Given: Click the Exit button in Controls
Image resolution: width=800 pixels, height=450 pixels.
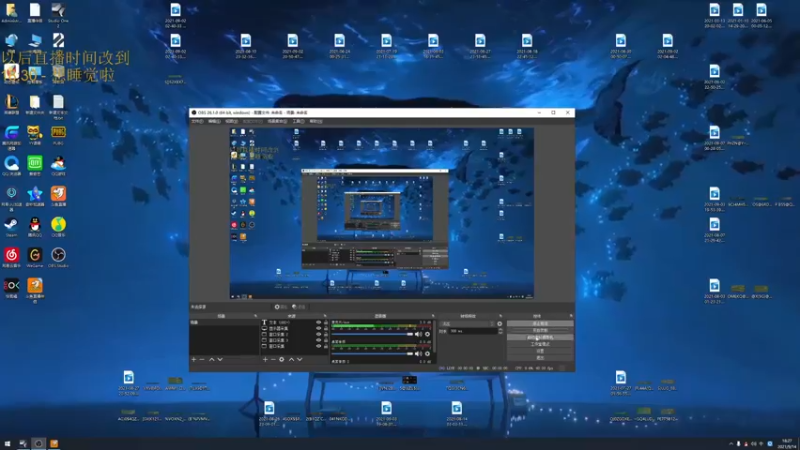Looking at the screenshot, I should pos(540,358).
